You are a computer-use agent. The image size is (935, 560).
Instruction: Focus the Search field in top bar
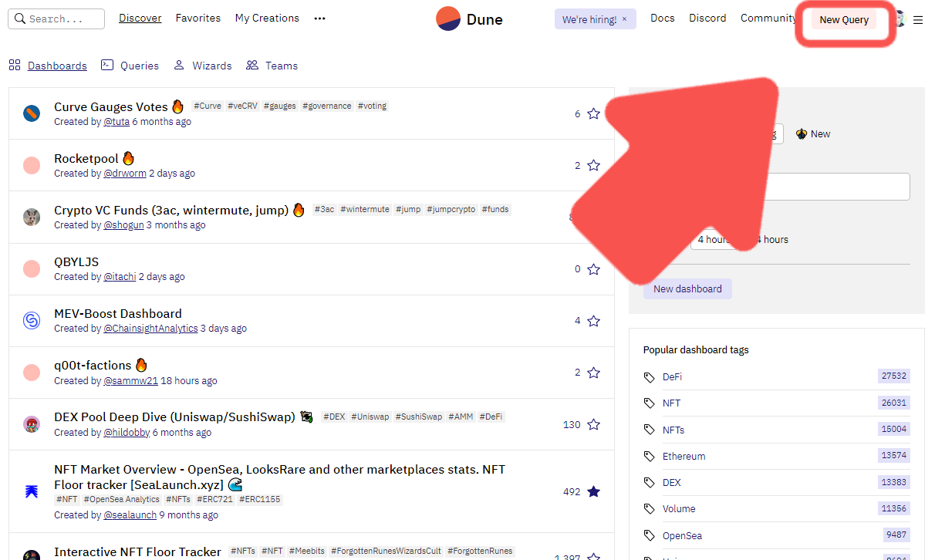point(56,19)
